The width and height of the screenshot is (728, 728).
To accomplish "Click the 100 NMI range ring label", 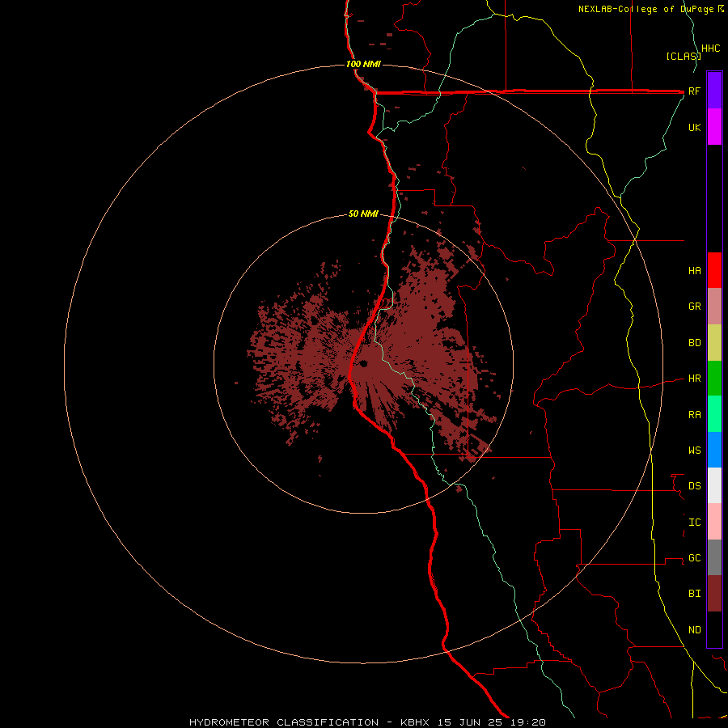I will (x=363, y=64).
